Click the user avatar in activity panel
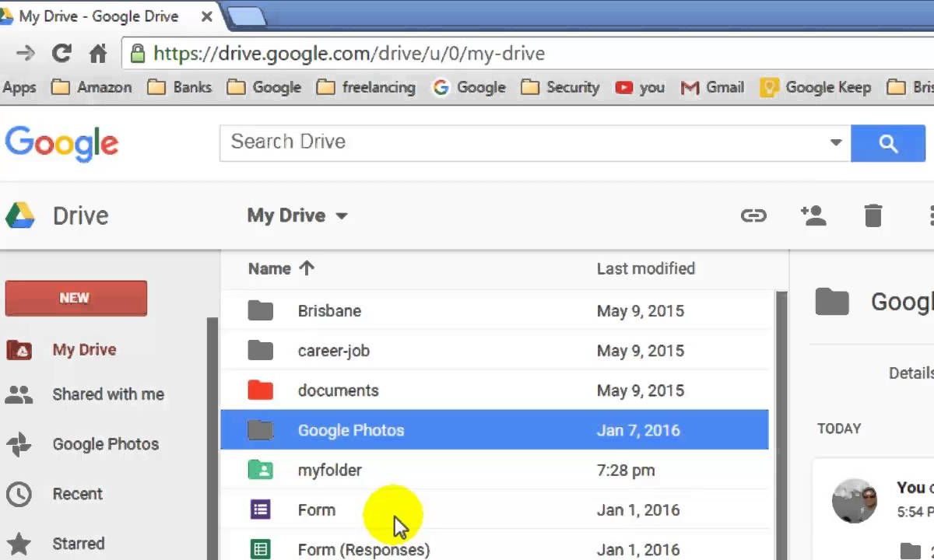 [855, 501]
